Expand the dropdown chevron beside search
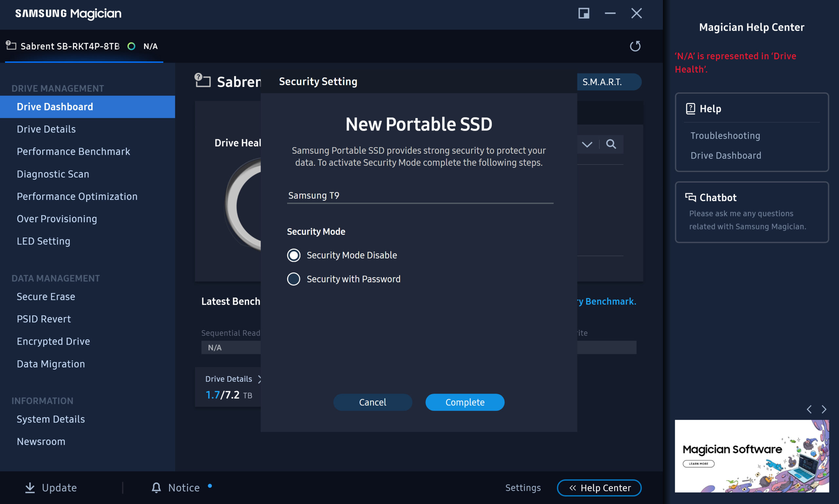Screen dimensions: 839x504 tap(587, 144)
